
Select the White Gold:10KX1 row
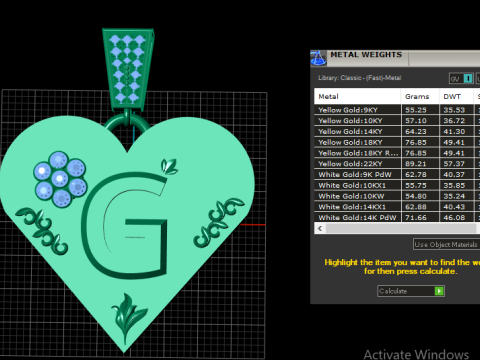(397, 185)
